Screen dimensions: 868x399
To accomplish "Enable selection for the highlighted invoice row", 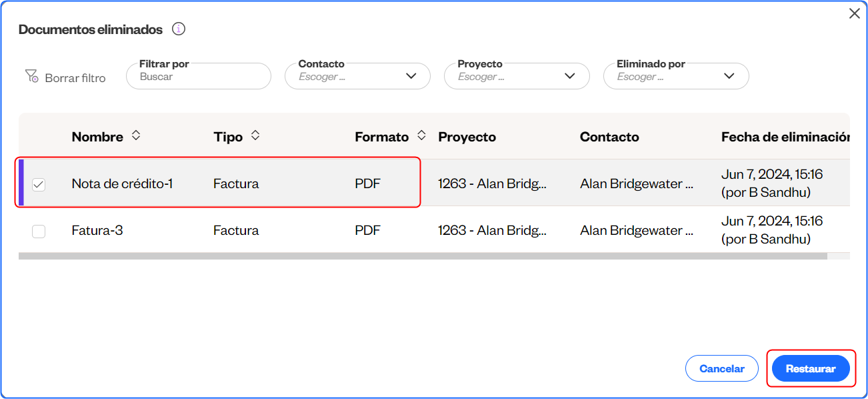I will click(38, 184).
